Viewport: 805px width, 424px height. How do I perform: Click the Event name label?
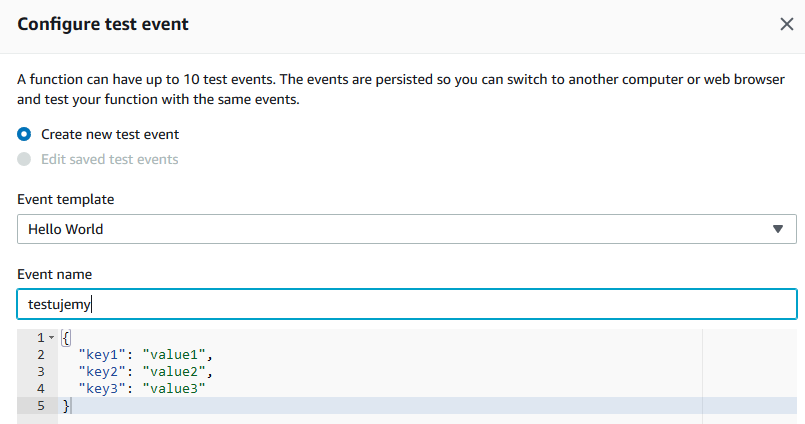54,274
